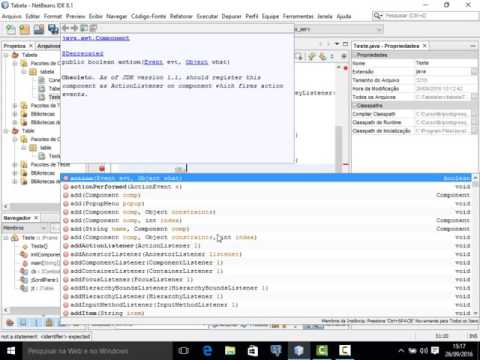
Task: Click the Open Project toolbar icon
Action: click(39, 30)
